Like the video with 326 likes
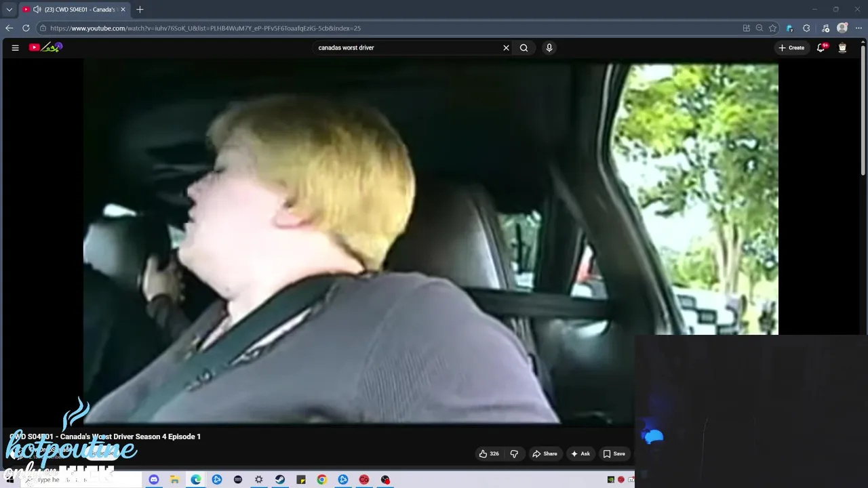This screenshot has width=868, height=488. tap(489, 453)
